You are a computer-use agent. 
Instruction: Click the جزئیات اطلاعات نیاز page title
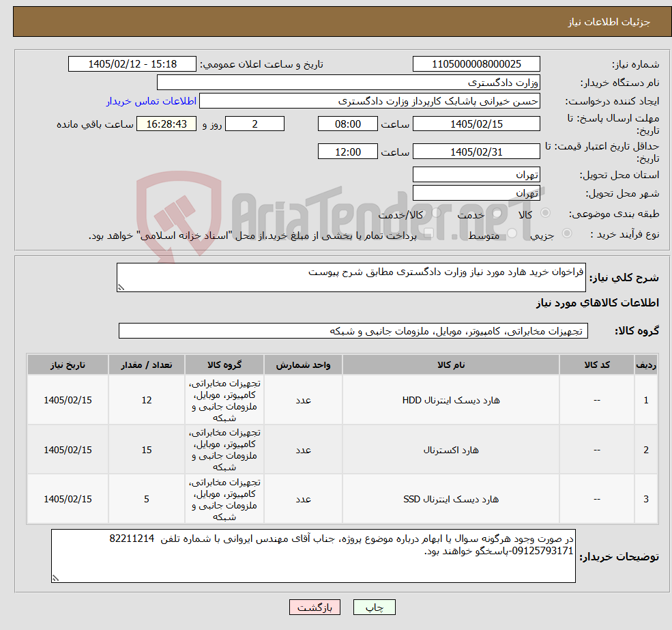click(609, 22)
